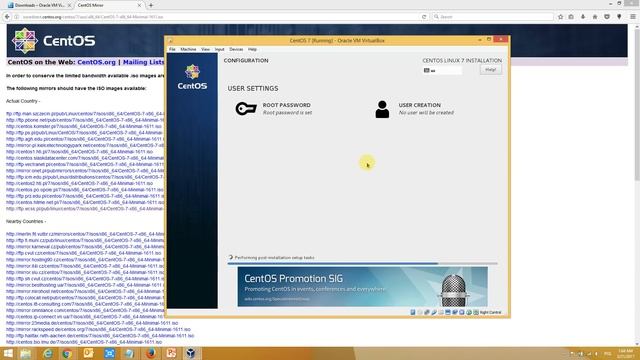This screenshot has width=640, height=360.
Task: Open the VirtualBox View menu
Action: (x=205, y=49)
